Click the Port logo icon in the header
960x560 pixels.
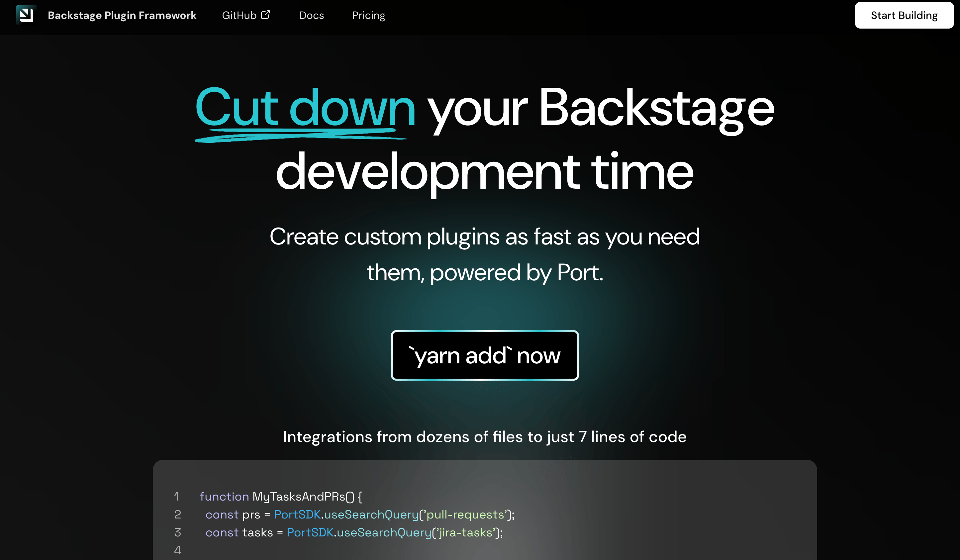click(x=26, y=15)
